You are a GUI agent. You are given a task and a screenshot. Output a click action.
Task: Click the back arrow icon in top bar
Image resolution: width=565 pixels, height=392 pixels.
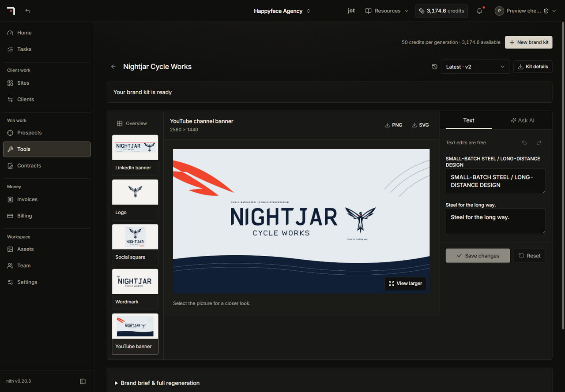[x=28, y=11]
